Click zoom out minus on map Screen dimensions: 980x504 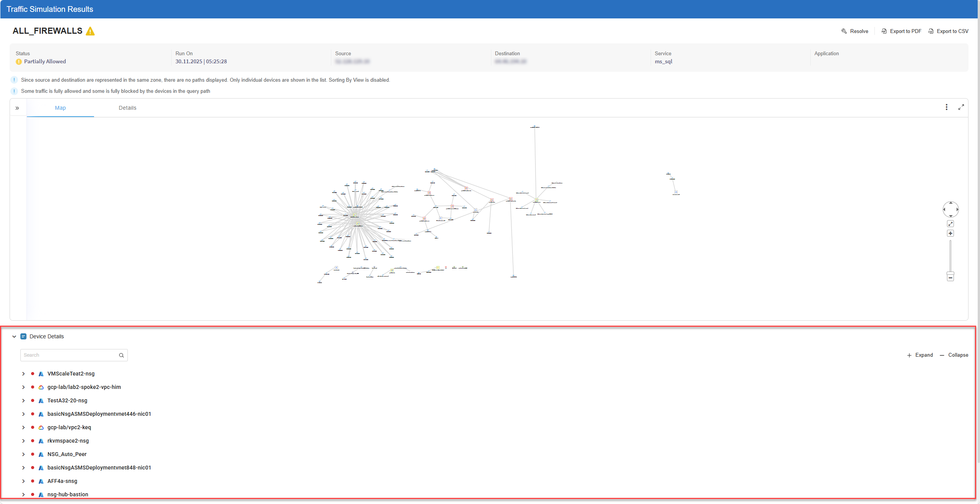point(950,277)
